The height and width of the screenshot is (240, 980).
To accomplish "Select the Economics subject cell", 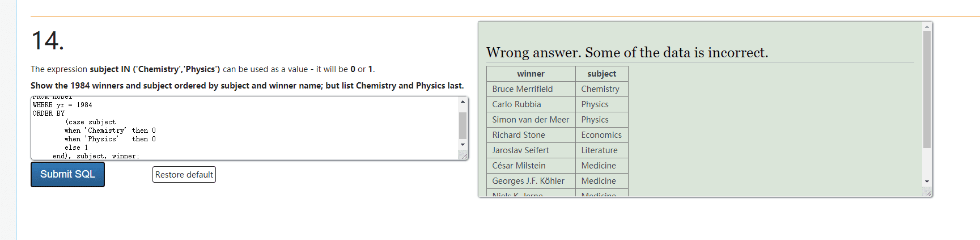I will (601, 135).
